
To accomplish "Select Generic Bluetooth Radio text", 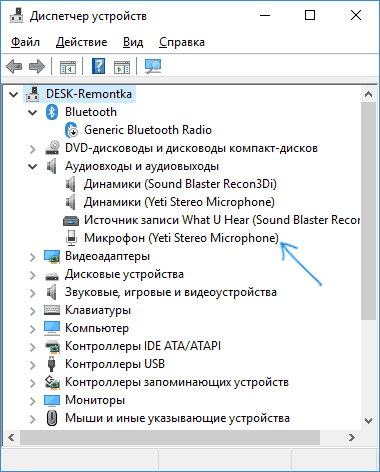I will 148,130.
